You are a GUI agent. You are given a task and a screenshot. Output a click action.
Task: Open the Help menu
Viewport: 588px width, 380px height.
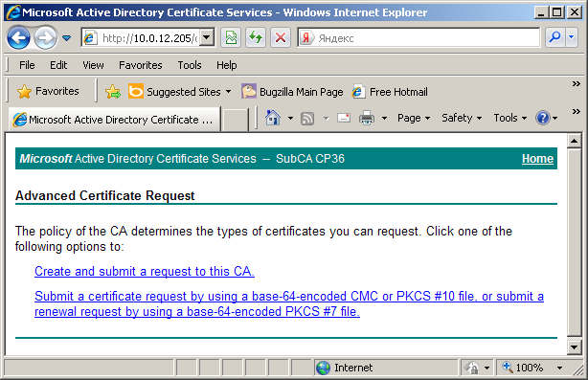click(227, 65)
